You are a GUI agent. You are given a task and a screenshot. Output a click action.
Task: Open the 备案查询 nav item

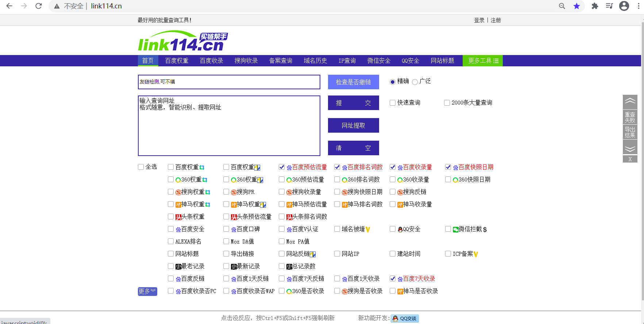click(281, 61)
